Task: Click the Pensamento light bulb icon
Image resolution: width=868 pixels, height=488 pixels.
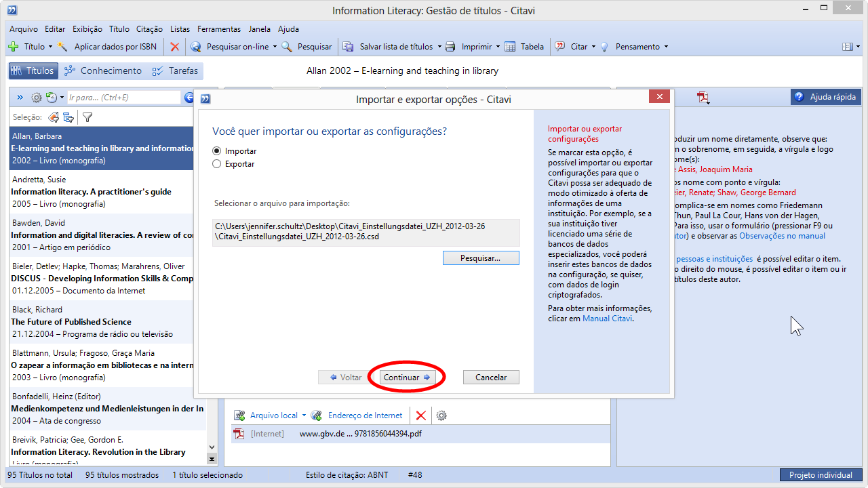Action: pyautogui.click(x=604, y=47)
